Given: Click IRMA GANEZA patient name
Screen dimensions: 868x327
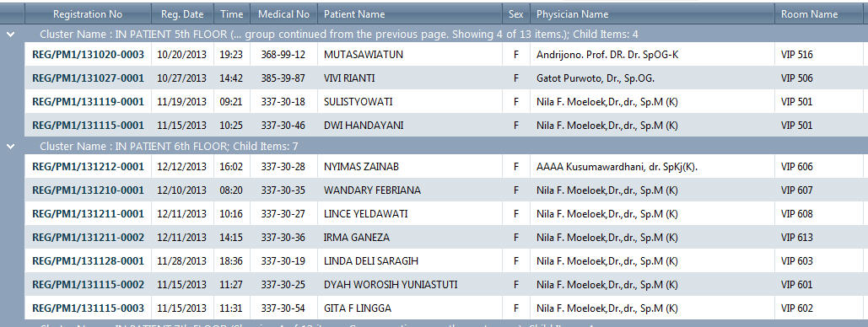Looking at the screenshot, I should pos(357,238).
